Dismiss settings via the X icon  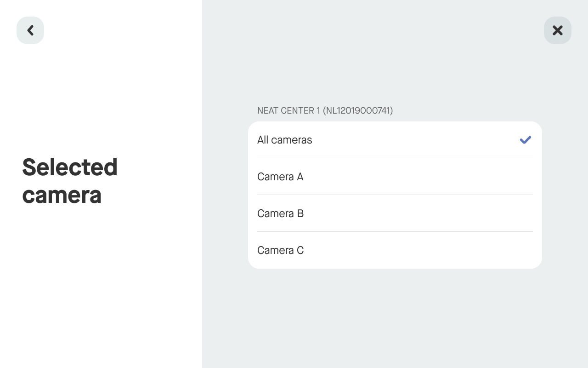coord(557,30)
